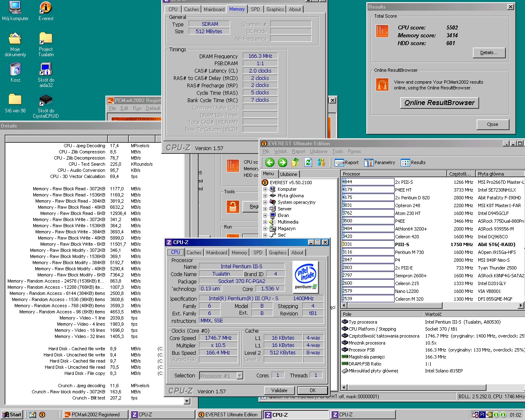Click the taskbar clock showing 01:02
Screen dimensions: 525x420
[516, 415]
